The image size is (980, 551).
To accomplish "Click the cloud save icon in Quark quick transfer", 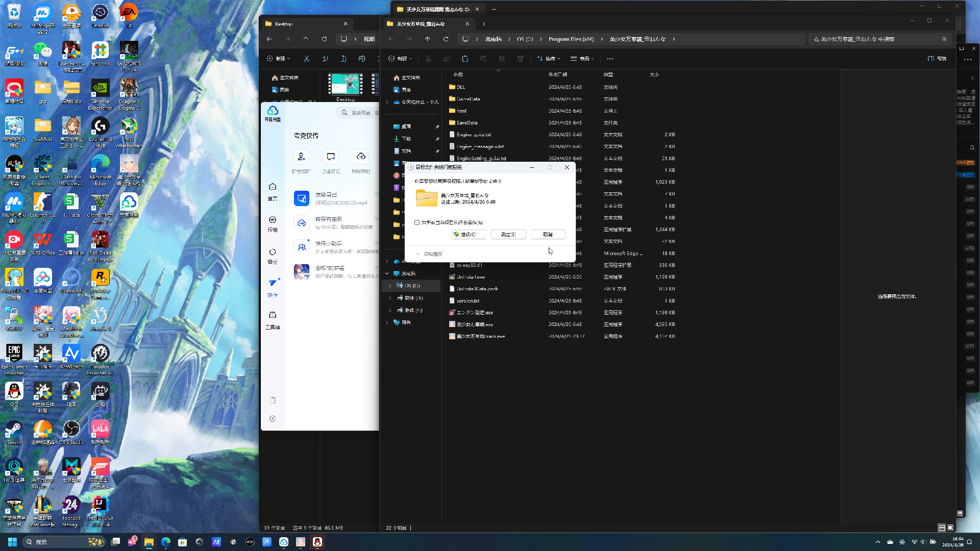I will tap(361, 157).
